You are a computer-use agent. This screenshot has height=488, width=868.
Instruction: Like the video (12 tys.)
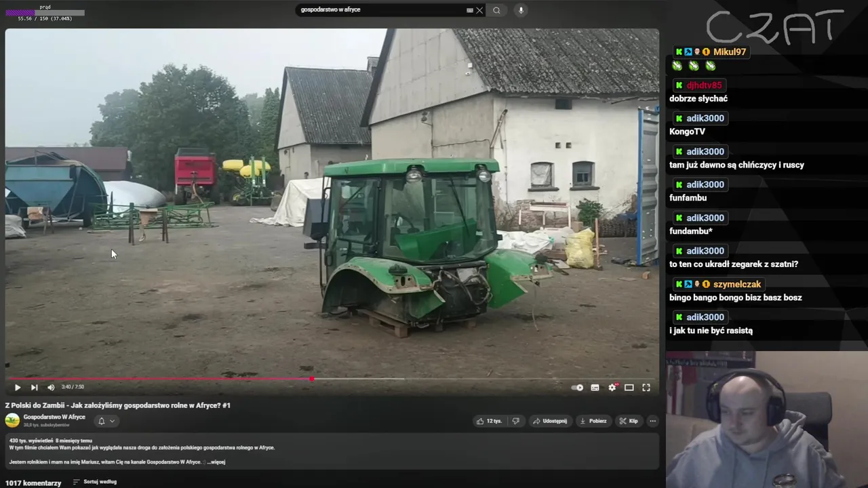[x=489, y=421]
